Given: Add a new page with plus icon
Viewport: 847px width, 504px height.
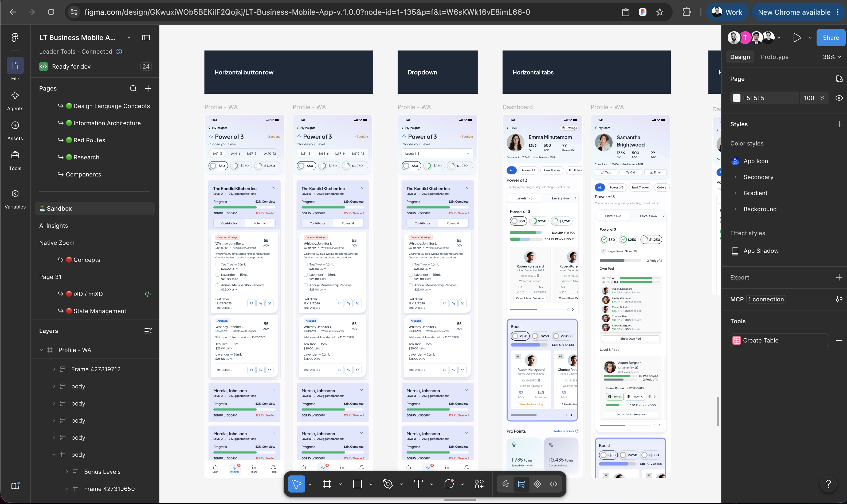Looking at the screenshot, I should 148,89.
